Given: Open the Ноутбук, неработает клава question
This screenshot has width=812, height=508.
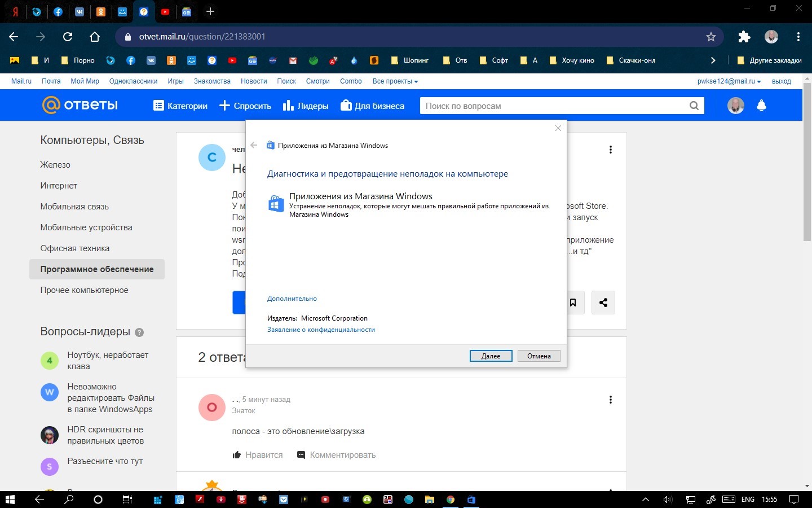Looking at the screenshot, I should pos(108,361).
